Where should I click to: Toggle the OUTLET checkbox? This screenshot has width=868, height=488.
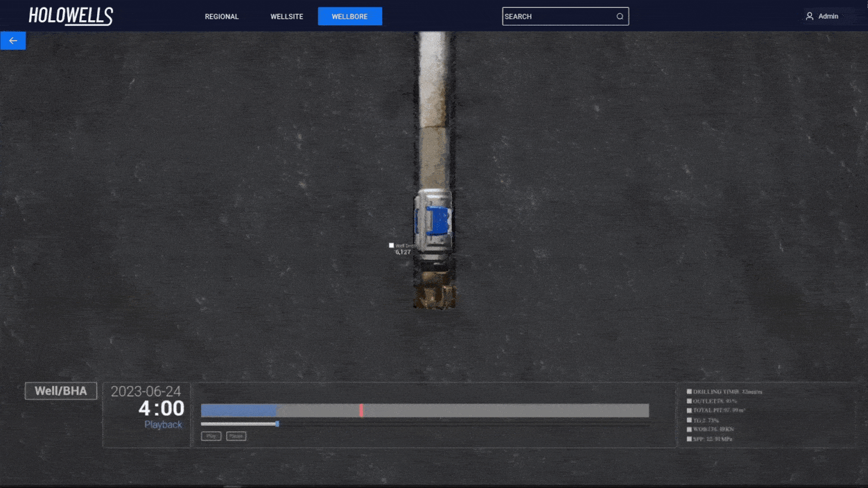pyautogui.click(x=689, y=401)
